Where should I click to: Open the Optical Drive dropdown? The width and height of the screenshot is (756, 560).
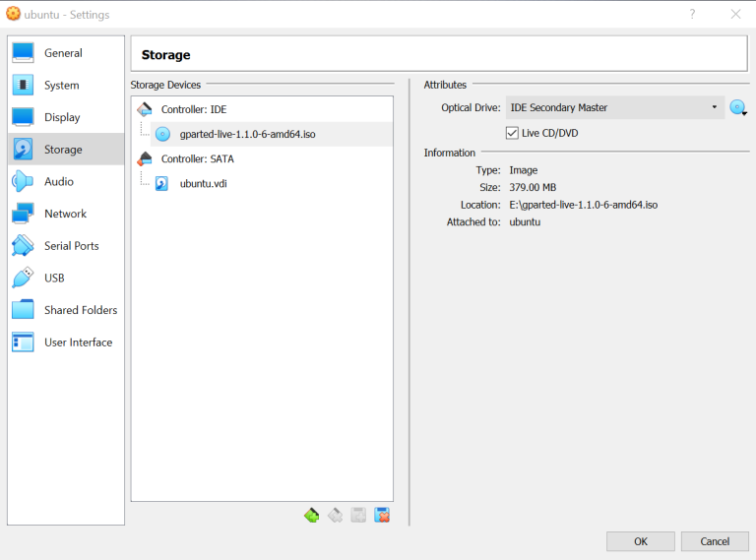[x=614, y=107]
